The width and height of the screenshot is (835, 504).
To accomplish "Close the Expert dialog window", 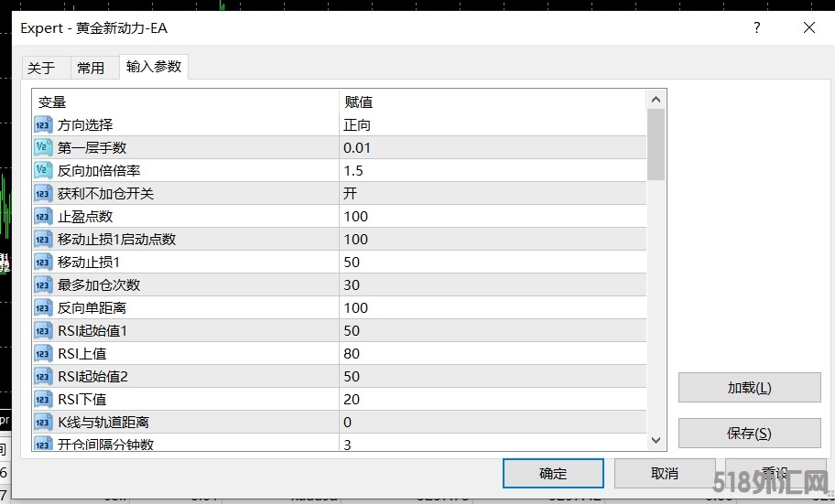I will tap(809, 27).
